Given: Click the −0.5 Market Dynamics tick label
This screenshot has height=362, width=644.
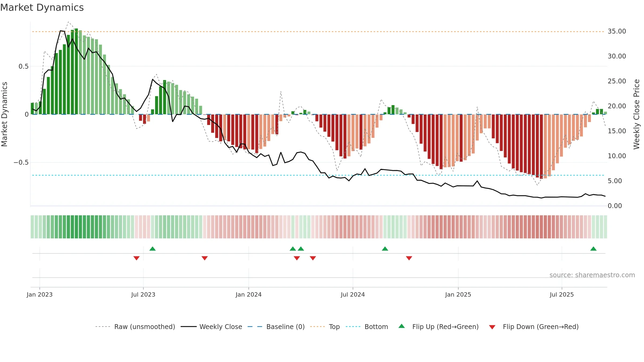Looking at the screenshot, I should point(21,162).
